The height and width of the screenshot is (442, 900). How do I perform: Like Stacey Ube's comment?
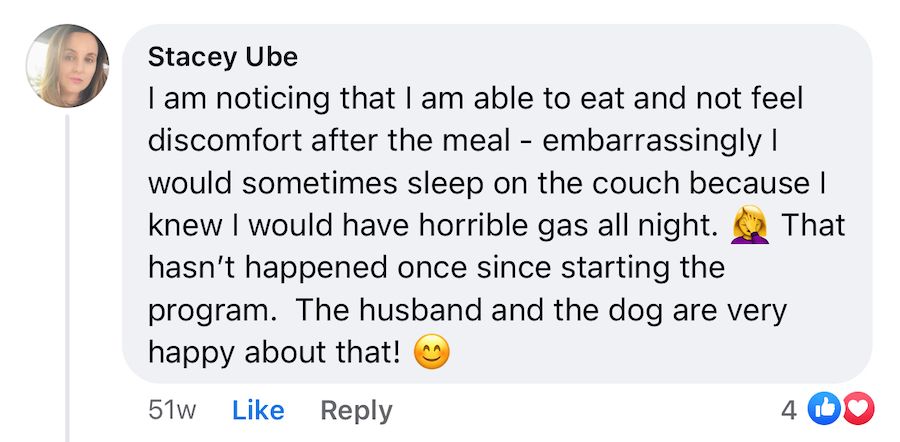[x=258, y=410]
